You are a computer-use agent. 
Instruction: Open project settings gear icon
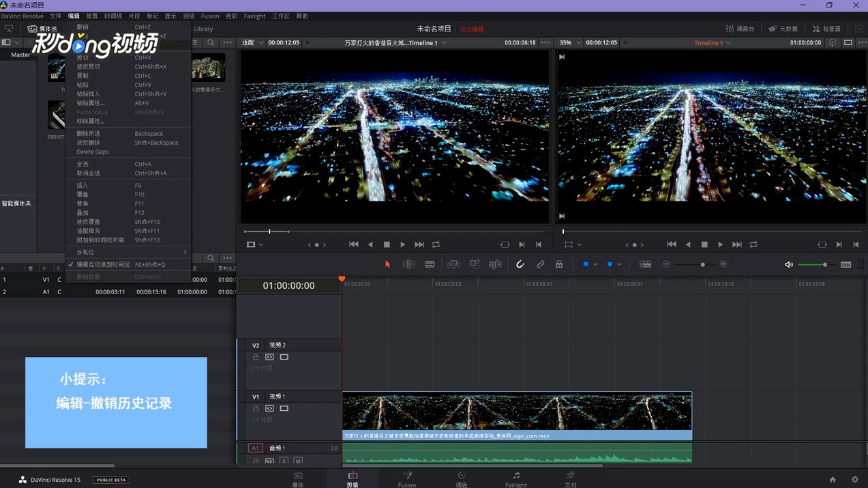coord(855,480)
